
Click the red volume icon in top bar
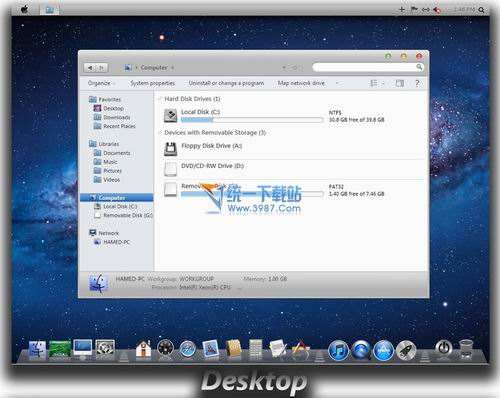point(437,10)
